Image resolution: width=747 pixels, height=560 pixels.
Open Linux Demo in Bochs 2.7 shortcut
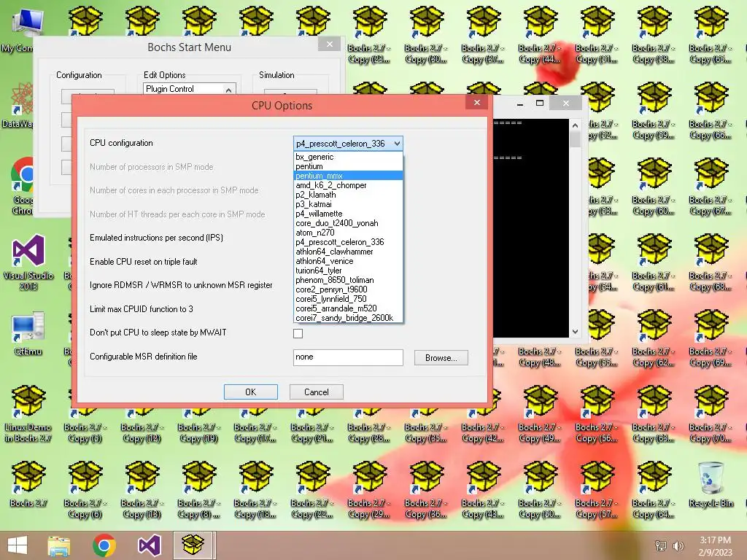[x=28, y=413]
